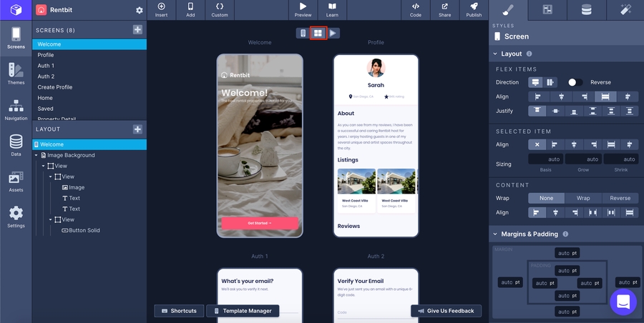Image resolution: width=644 pixels, height=323 pixels.
Task: Switch to the database data tab
Action: pos(586,10)
